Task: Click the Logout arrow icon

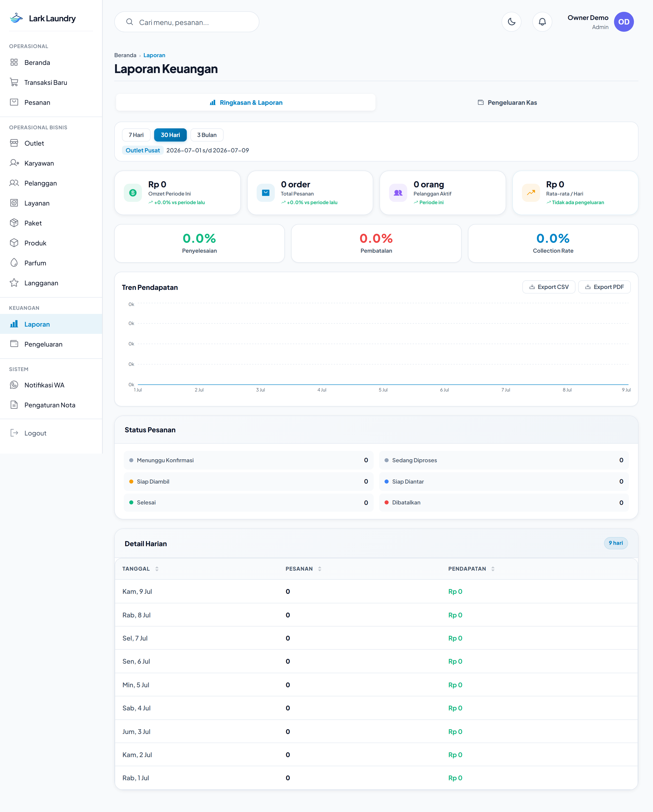Action: (14, 433)
